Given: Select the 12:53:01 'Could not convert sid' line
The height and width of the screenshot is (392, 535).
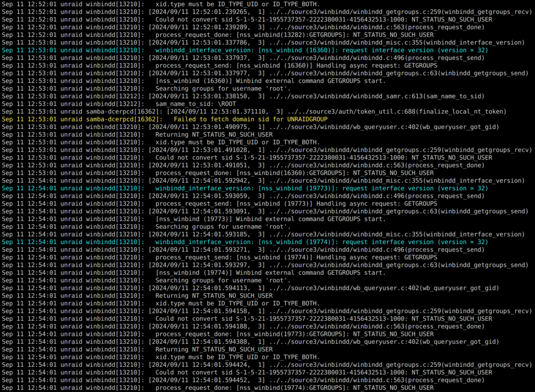Looking at the screenshot, I should (x=247, y=158).
